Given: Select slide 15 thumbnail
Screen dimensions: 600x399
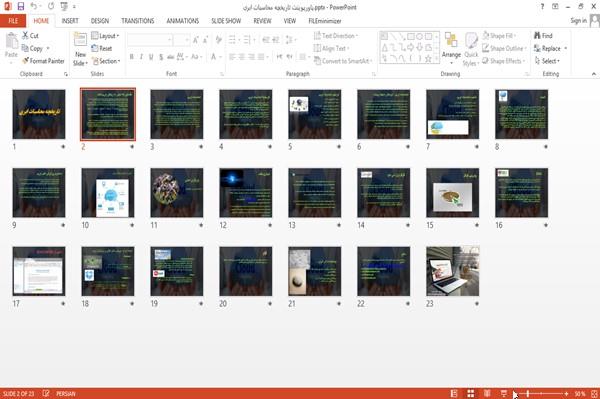Looking at the screenshot, I should coord(453,192).
